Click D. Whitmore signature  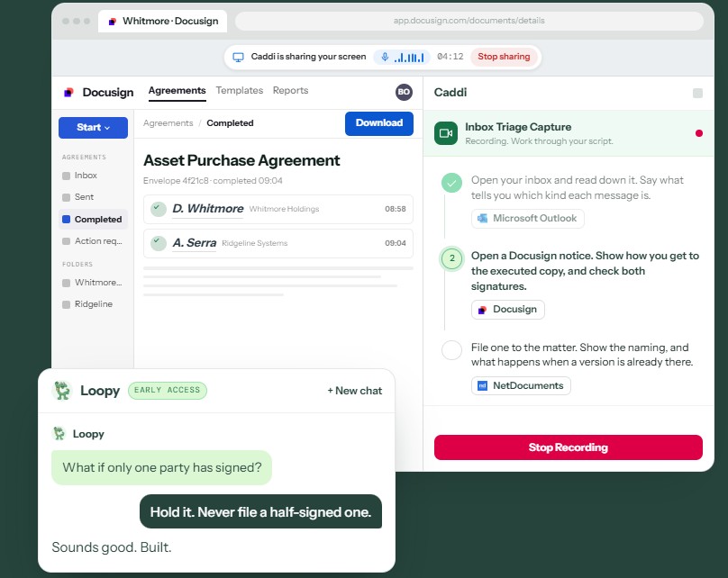point(207,209)
